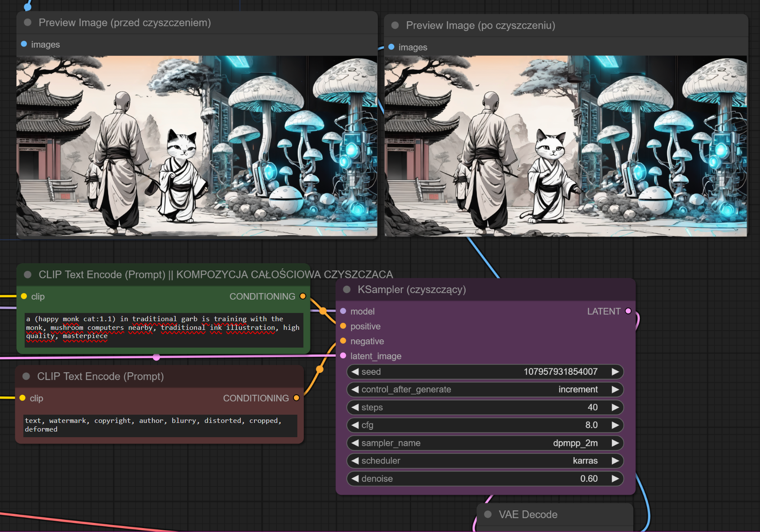Image resolution: width=760 pixels, height=532 pixels.
Task: Click the KSampler model input socket
Action: pyautogui.click(x=343, y=311)
